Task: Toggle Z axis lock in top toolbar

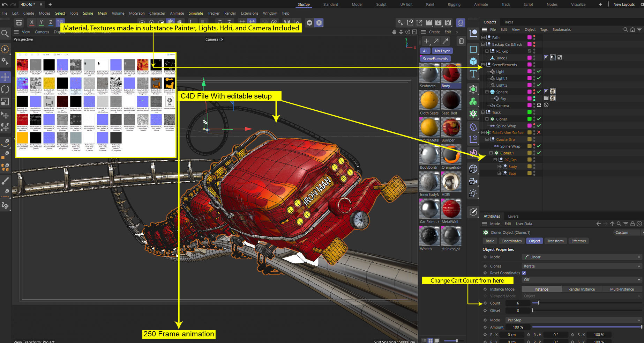Action: (51, 22)
